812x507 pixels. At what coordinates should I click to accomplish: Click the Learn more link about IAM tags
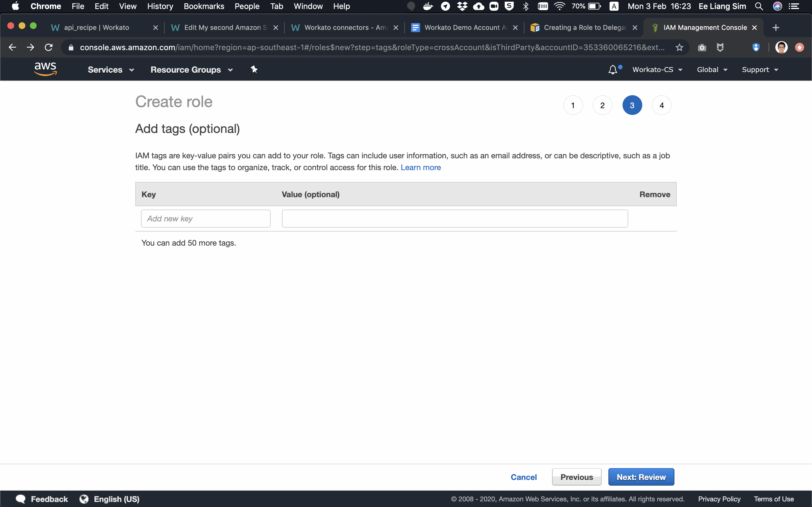pos(421,168)
